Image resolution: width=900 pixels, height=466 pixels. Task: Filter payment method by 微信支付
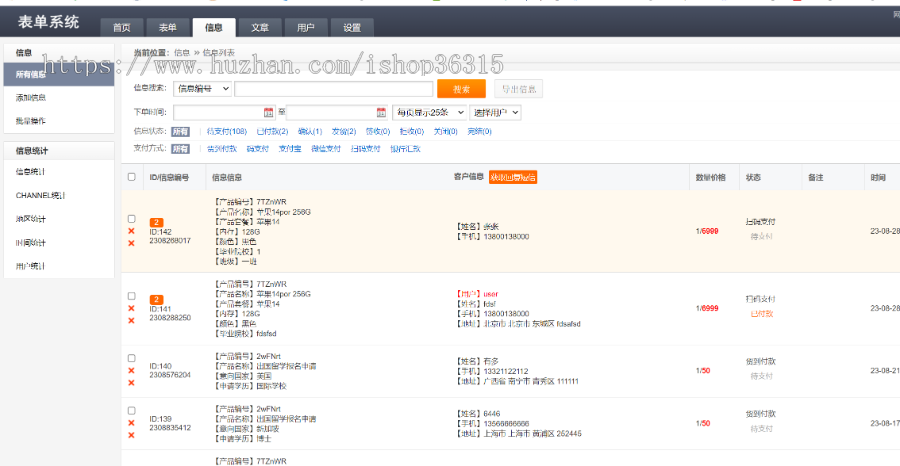click(326, 149)
